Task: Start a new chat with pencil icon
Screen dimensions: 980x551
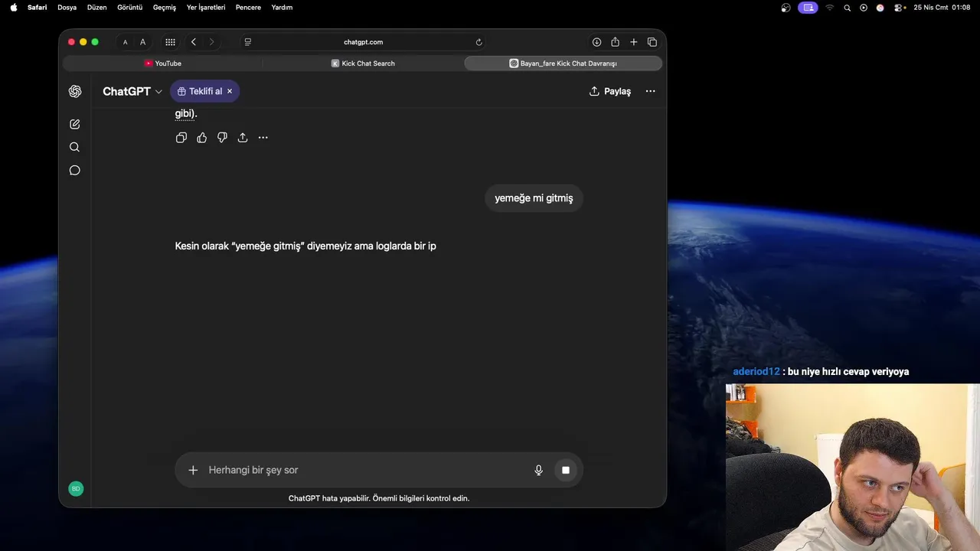Action: click(75, 124)
